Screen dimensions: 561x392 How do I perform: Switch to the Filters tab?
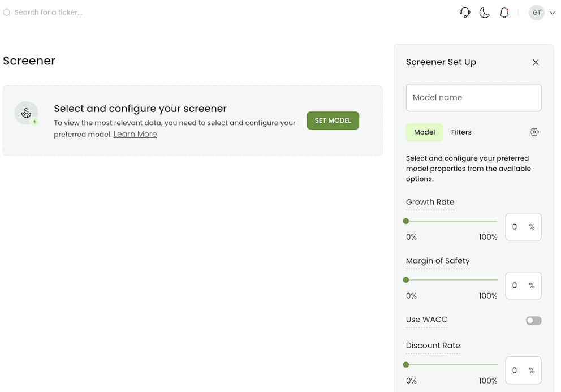[461, 132]
